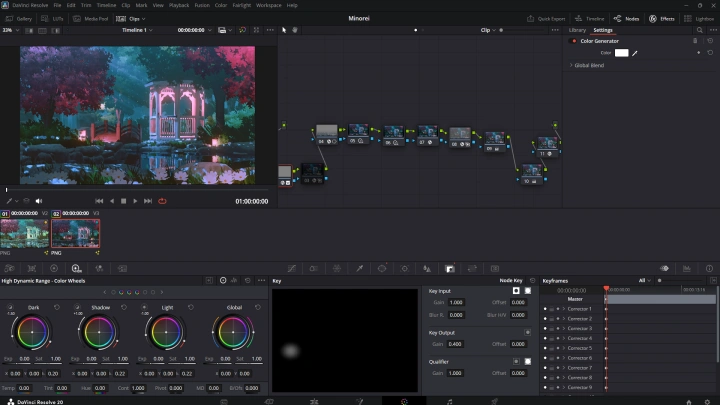The width and height of the screenshot is (720, 405).
Task: Click the Dark zone color wheel
Action: 32,332
